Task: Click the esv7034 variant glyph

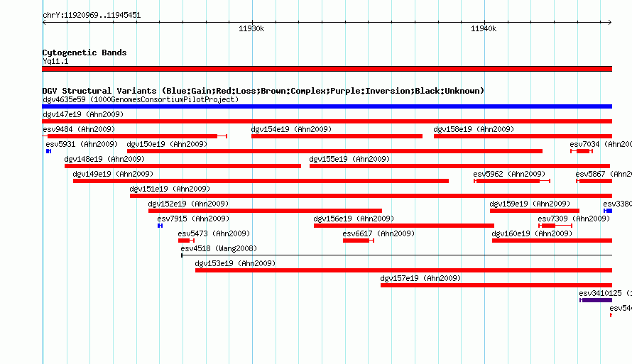Action: (x=581, y=151)
